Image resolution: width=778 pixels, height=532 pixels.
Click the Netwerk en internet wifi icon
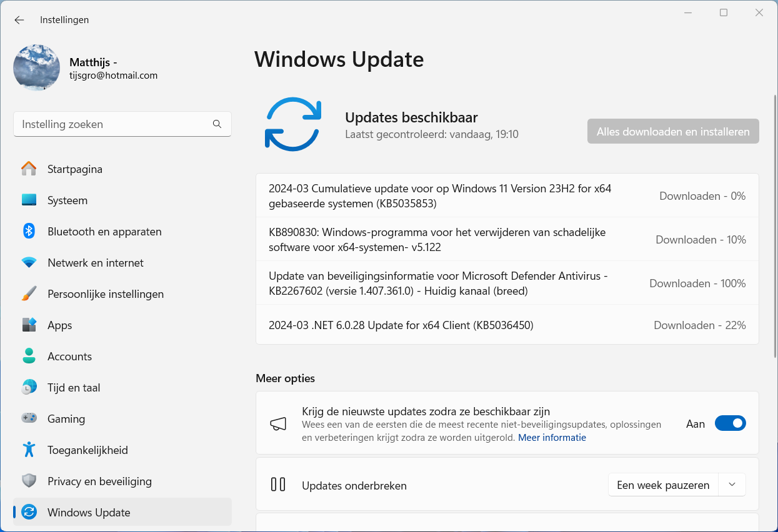pos(29,263)
